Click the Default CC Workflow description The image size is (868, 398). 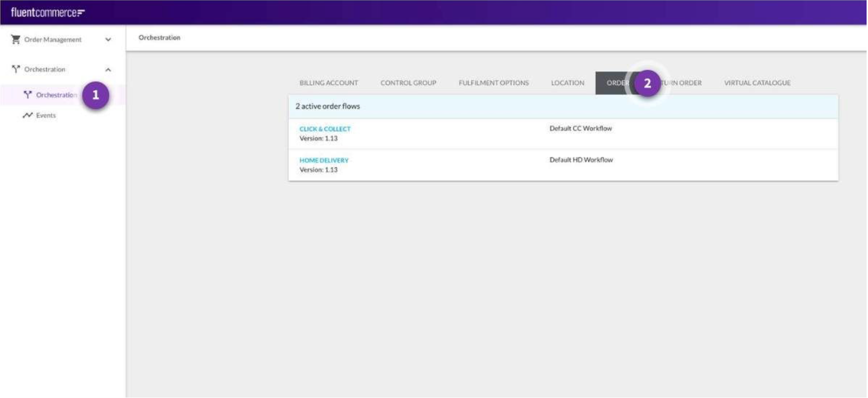[x=580, y=128]
